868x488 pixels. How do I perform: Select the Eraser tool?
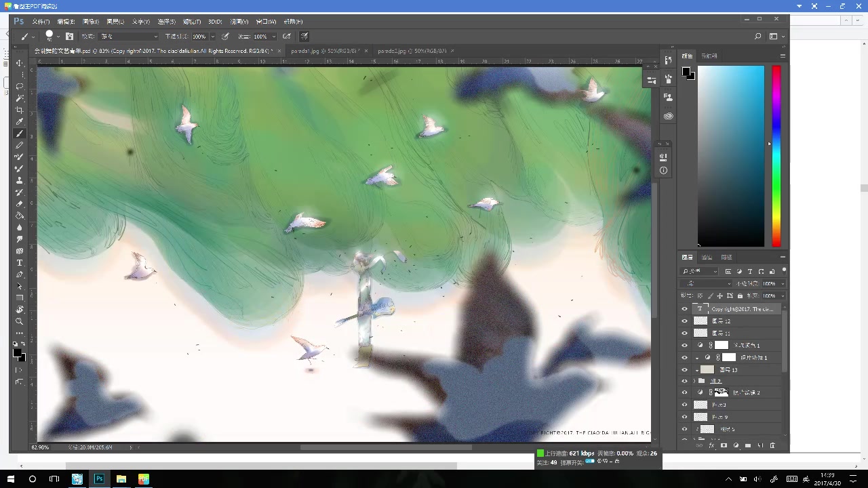coord(20,204)
